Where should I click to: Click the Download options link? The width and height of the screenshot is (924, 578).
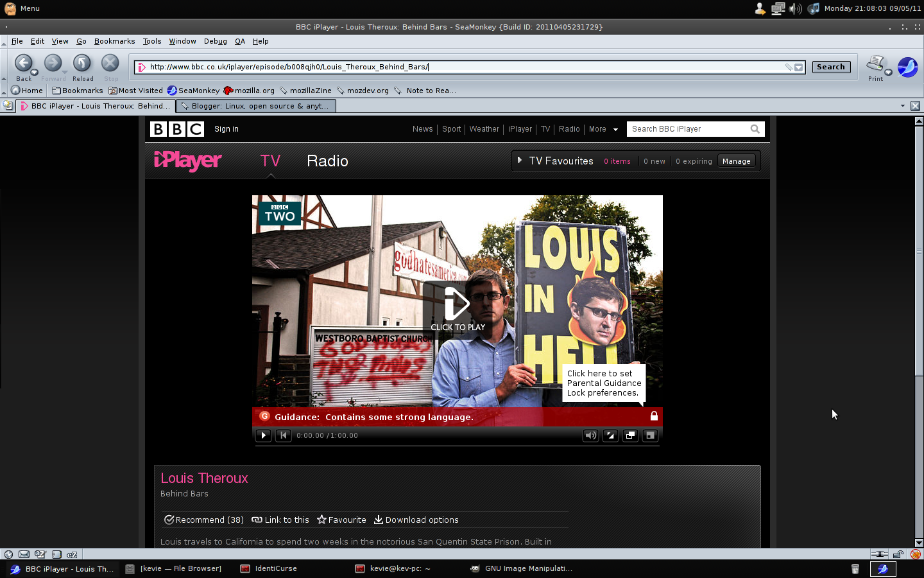click(x=416, y=520)
